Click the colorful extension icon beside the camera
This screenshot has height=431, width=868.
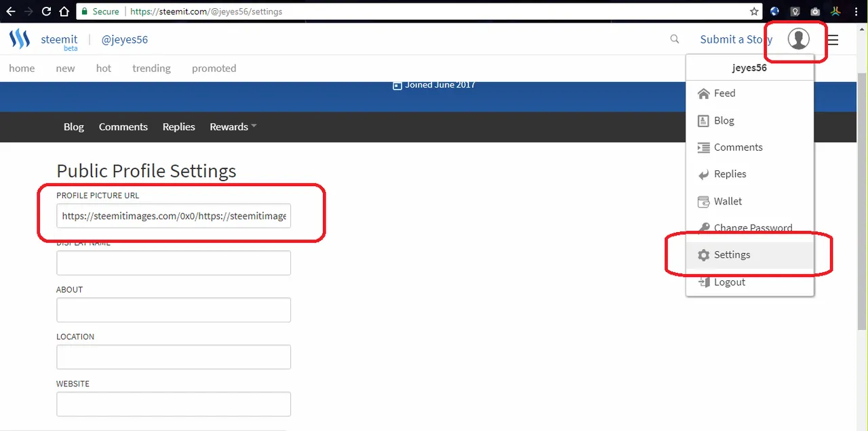point(835,12)
